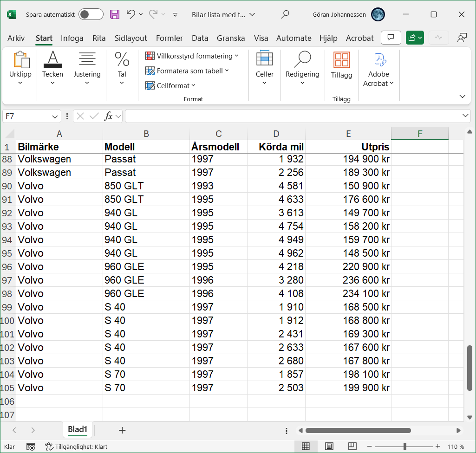Open the Formler ribbon tab
The width and height of the screenshot is (476, 453).
click(x=169, y=38)
